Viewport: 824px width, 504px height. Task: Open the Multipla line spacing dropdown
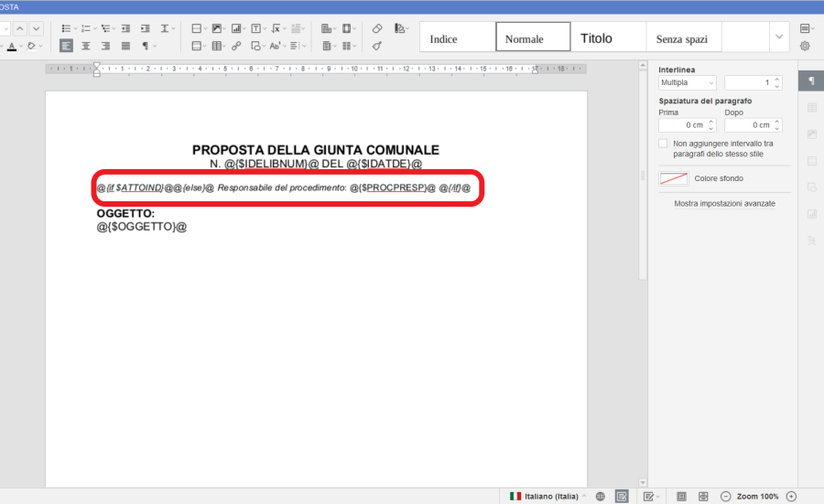[687, 82]
